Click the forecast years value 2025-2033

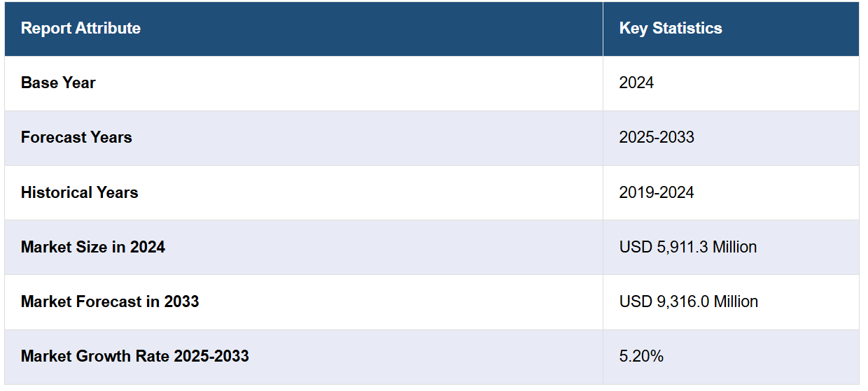point(657,137)
